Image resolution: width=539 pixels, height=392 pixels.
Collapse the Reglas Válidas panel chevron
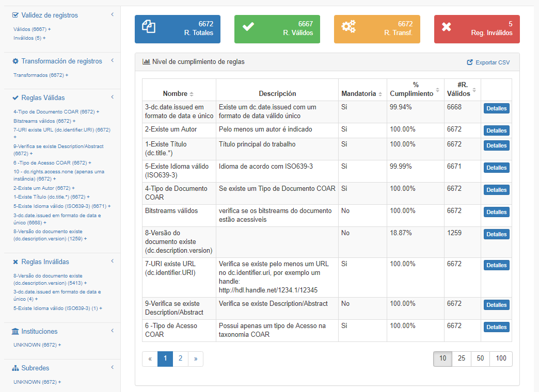pyautogui.click(x=112, y=97)
